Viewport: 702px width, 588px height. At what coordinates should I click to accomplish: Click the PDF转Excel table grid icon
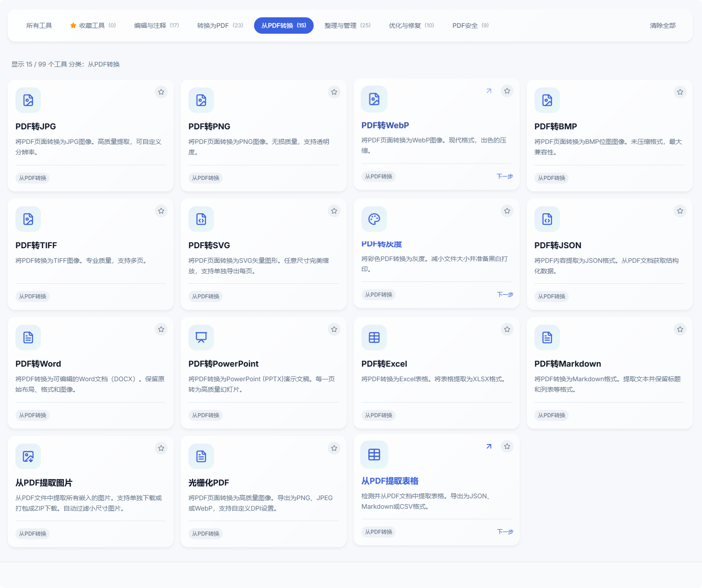click(x=374, y=337)
